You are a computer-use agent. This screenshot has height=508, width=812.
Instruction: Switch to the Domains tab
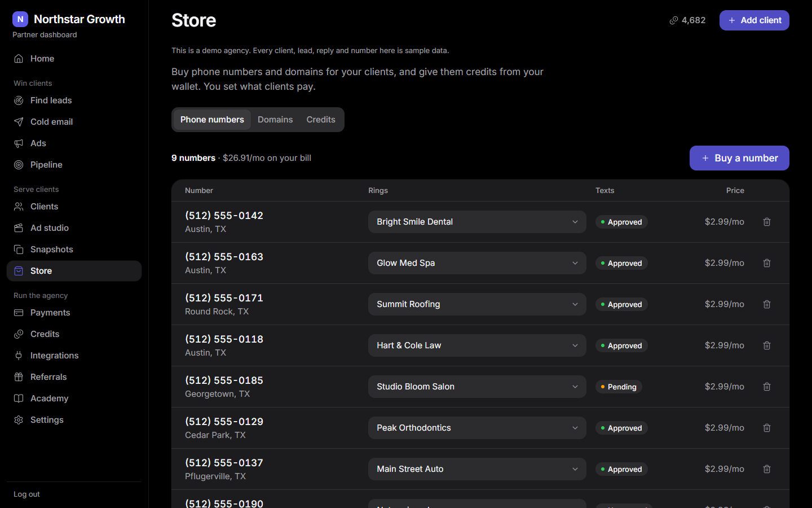coord(275,120)
